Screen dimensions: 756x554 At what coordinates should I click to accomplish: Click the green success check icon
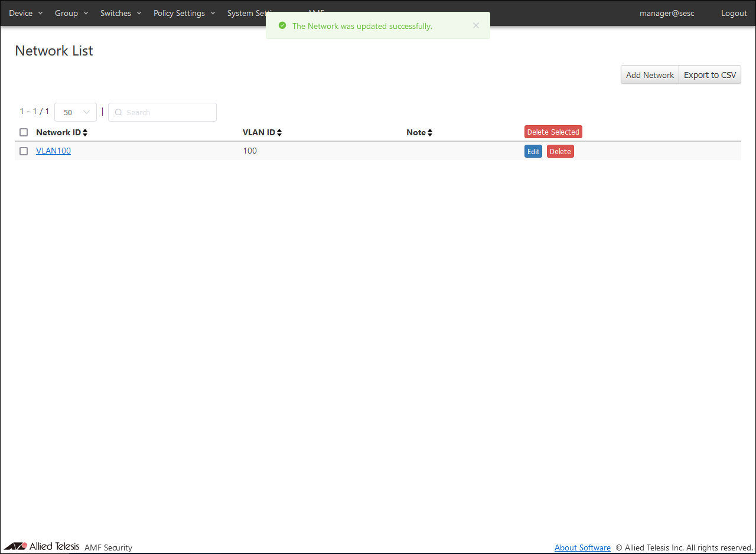pyautogui.click(x=282, y=25)
